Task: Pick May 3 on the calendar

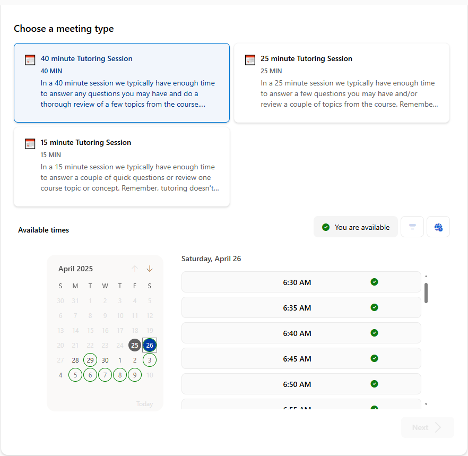Action: [149, 360]
